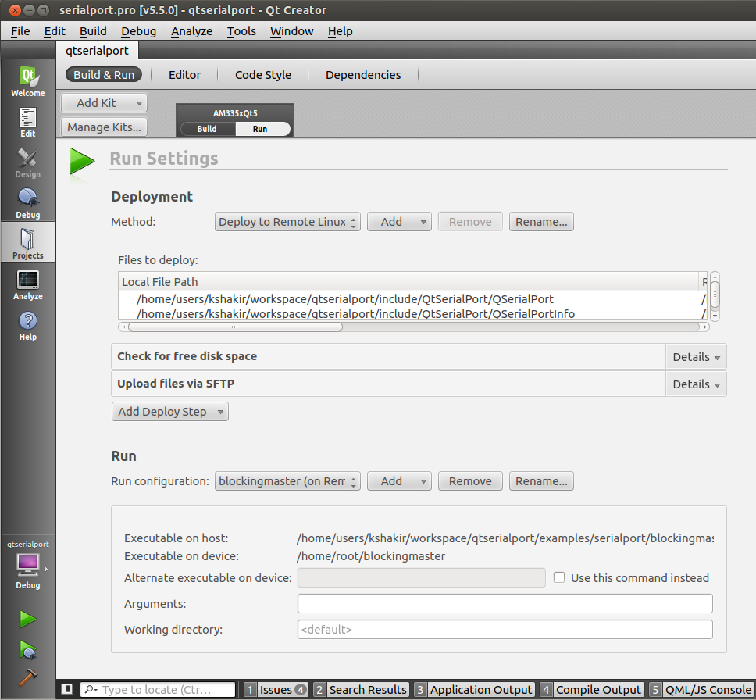Viewport: 756px width, 700px height.
Task: Switch to the Dependencies tab
Action: click(x=363, y=75)
